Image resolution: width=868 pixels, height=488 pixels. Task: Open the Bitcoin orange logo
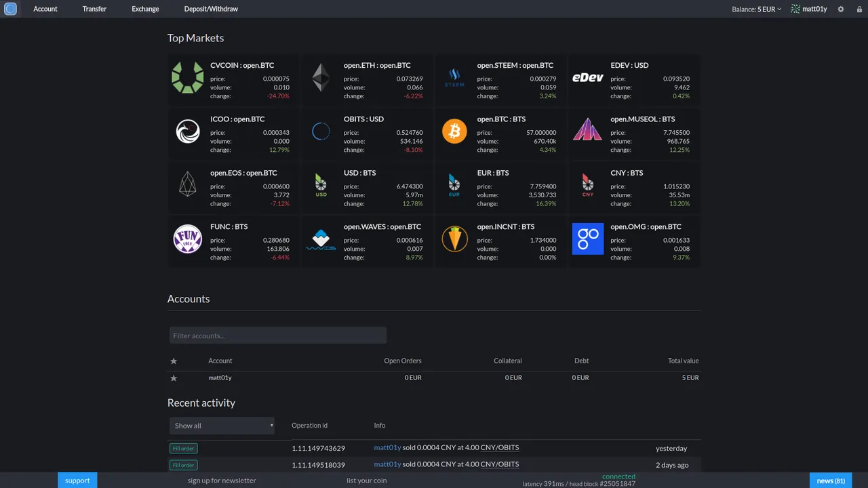click(454, 131)
